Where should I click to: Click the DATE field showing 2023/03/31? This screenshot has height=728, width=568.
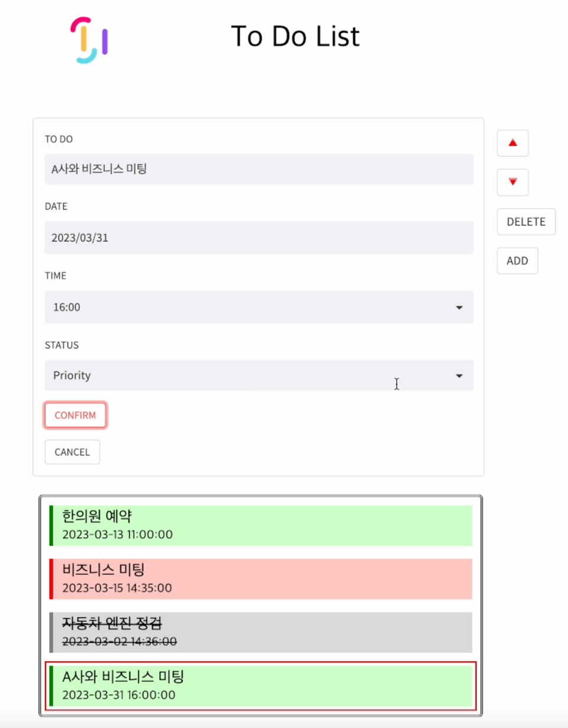pyautogui.click(x=259, y=238)
